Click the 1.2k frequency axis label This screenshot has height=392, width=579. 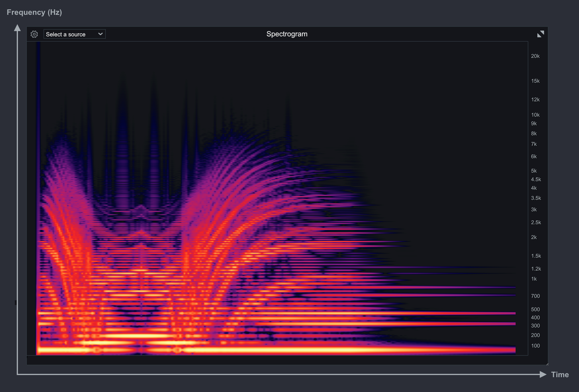(x=536, y=269)
